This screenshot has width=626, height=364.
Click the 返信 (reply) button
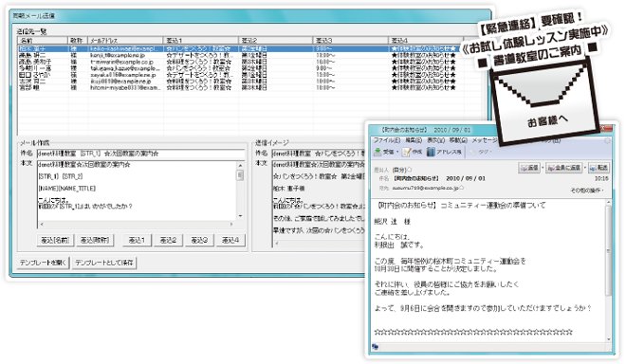(x=529, y=168)
